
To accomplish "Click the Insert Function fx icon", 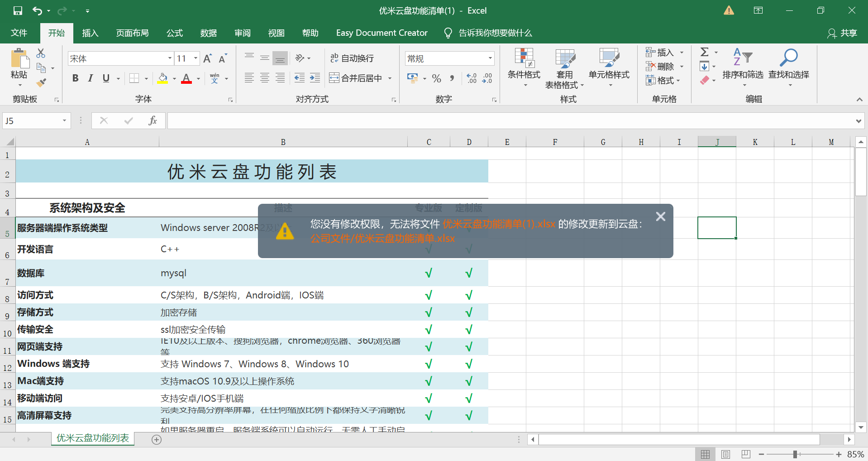I will (153, 120).
